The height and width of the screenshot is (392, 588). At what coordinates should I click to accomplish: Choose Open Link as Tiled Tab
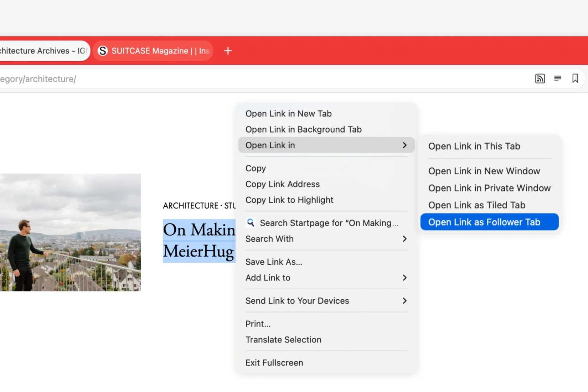pos(476,205)
